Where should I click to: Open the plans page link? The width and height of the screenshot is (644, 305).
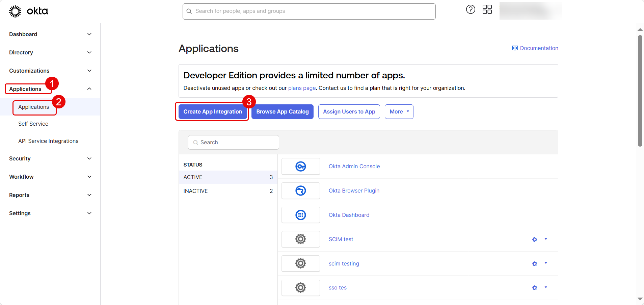coord(302,88)
